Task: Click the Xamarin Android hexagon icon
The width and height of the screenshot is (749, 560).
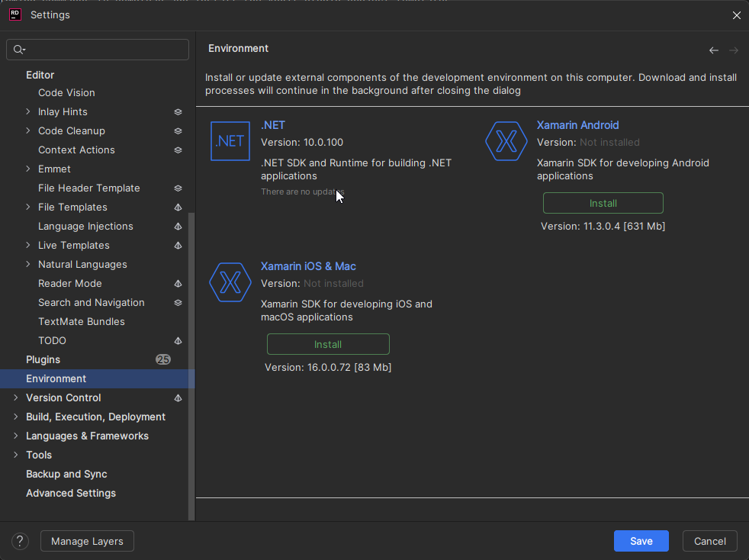Action: point(506,141)
